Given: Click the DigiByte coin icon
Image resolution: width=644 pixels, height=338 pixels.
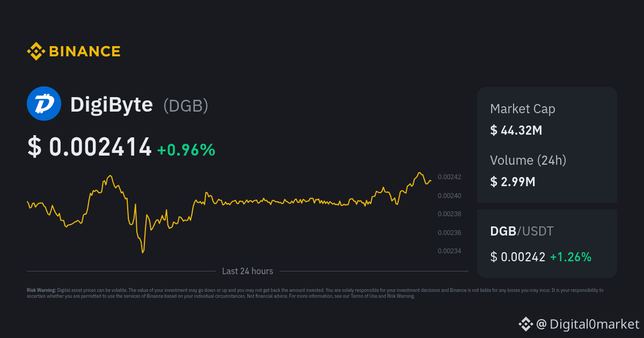Looking at the screenshot, I should [x=44, y=104].
